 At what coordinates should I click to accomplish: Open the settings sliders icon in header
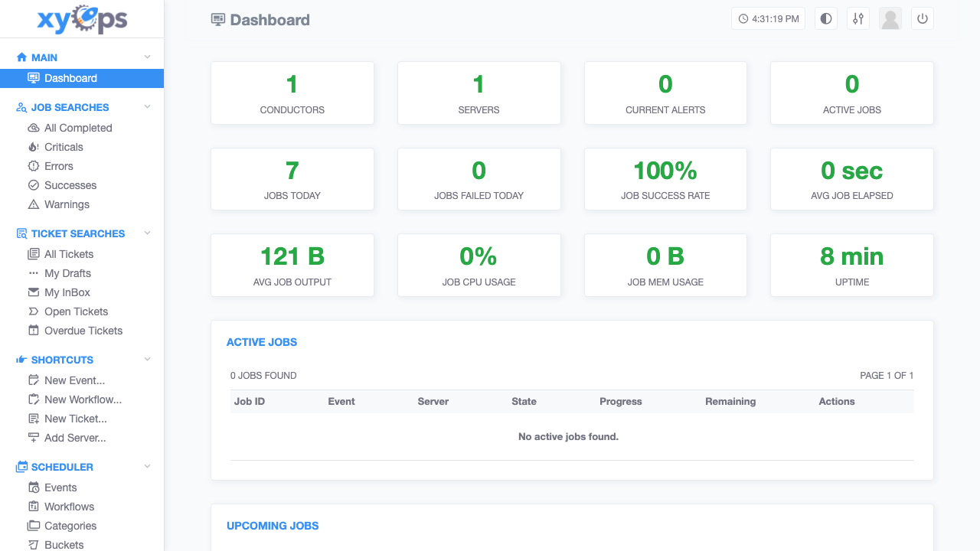(858, 19)
